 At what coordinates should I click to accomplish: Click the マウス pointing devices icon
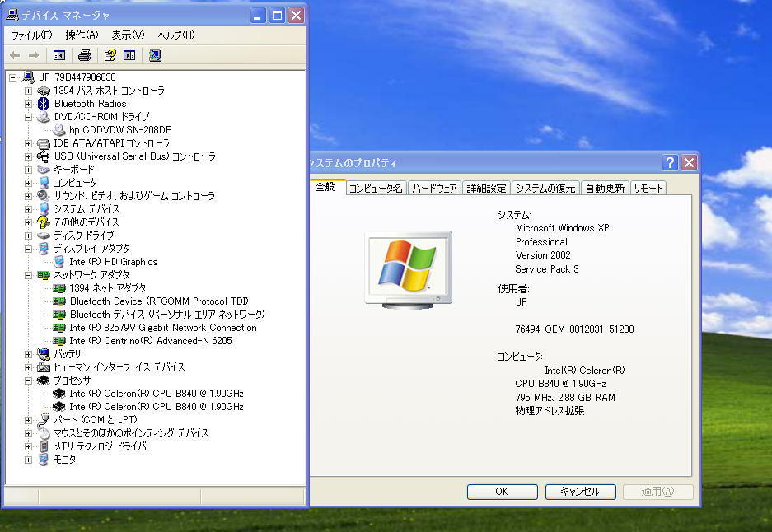pyautogui.click(x=44, y=433)
